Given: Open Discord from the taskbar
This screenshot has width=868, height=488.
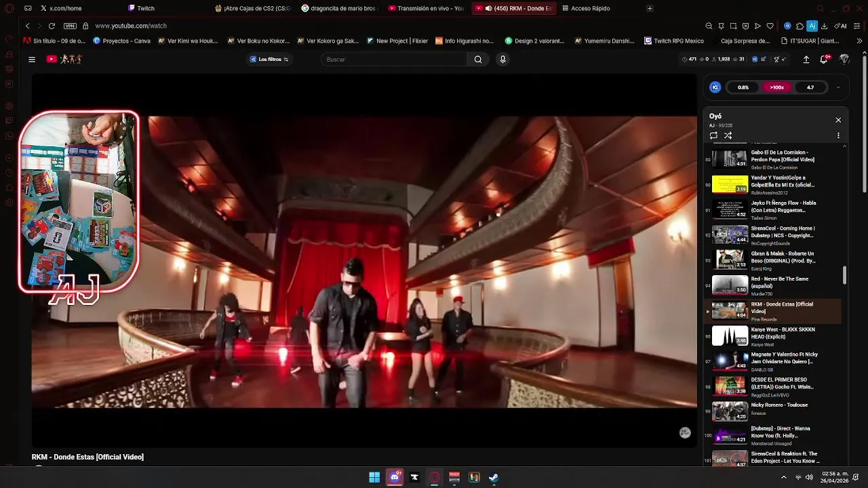Looking at the screenshot, I should (x=395, y=477).
